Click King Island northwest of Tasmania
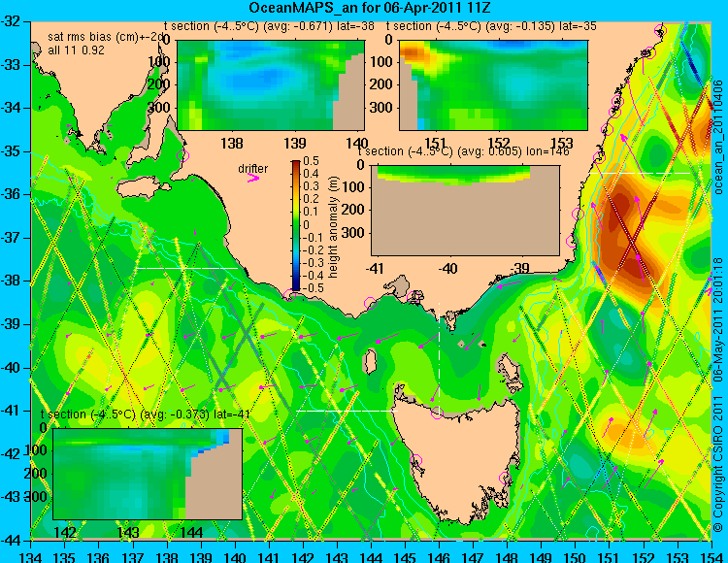This screenshot has width=728, height=563. tap(370, 361)
